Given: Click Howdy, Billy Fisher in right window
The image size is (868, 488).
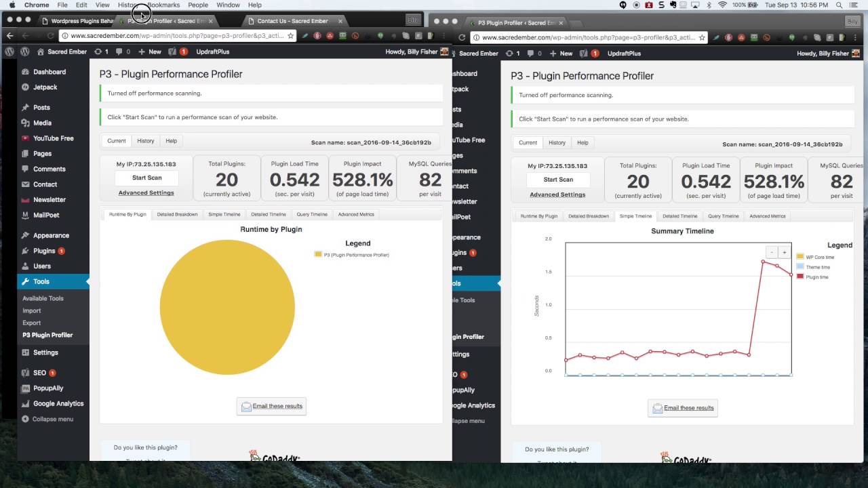Looking at the screenshot, I should click(827, 54).
